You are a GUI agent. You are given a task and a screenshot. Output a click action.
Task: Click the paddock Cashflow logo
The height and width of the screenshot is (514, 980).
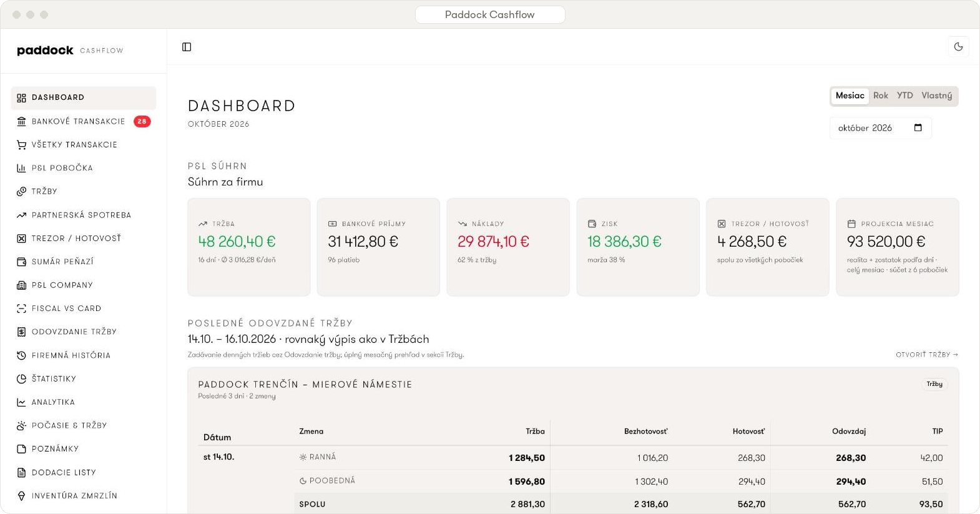point(70,51)
